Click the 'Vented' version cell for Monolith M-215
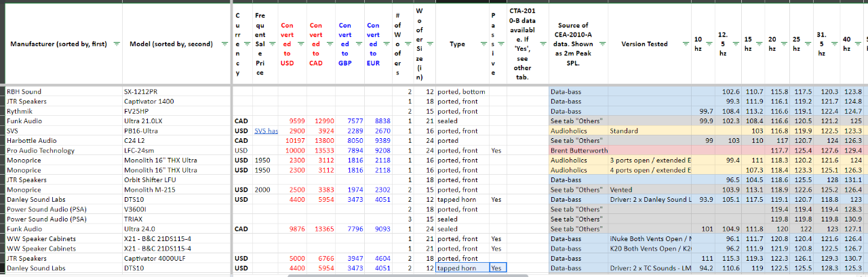This screenshot has height=277, width=868. [x=648, y=190]
